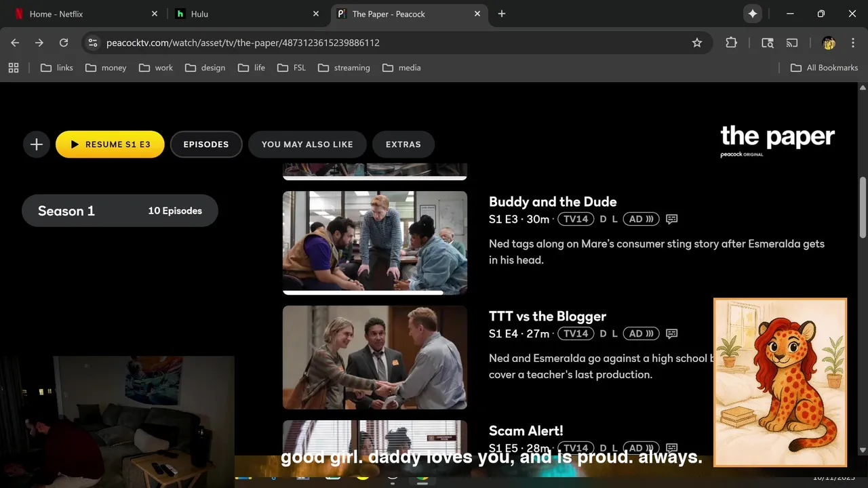Open the You May Also Like tab

tap(307, 144)
